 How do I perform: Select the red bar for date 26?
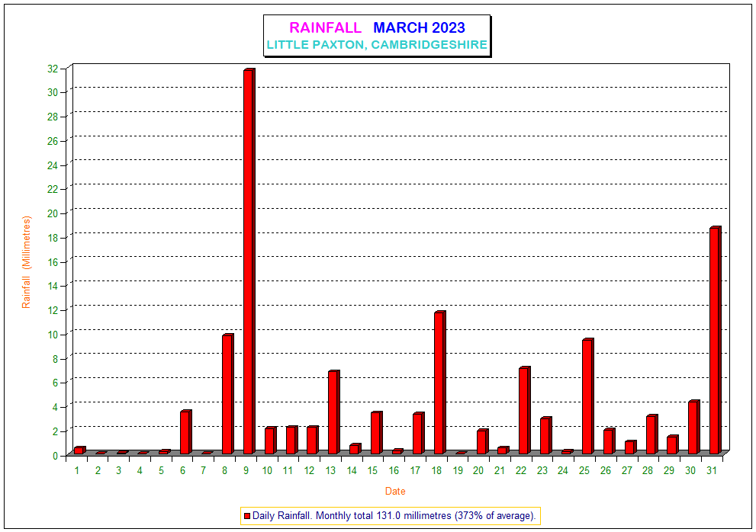(x=609, y=441)
